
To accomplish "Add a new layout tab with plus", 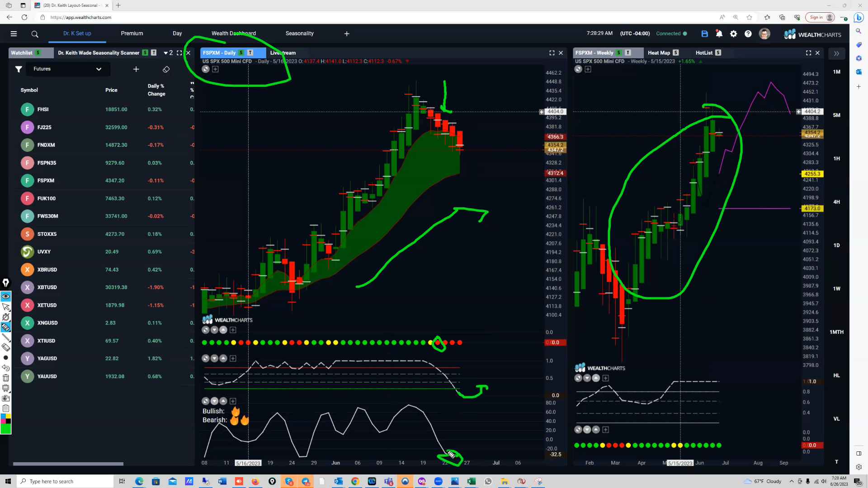I will tap(347, 33).
